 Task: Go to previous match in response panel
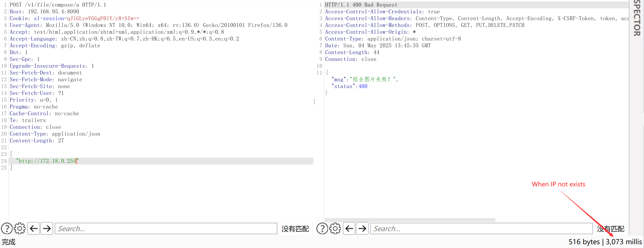[x=349, y=228]
